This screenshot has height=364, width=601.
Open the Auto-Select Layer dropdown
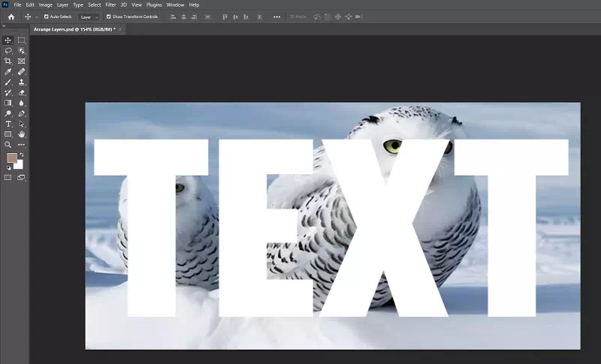89,17
